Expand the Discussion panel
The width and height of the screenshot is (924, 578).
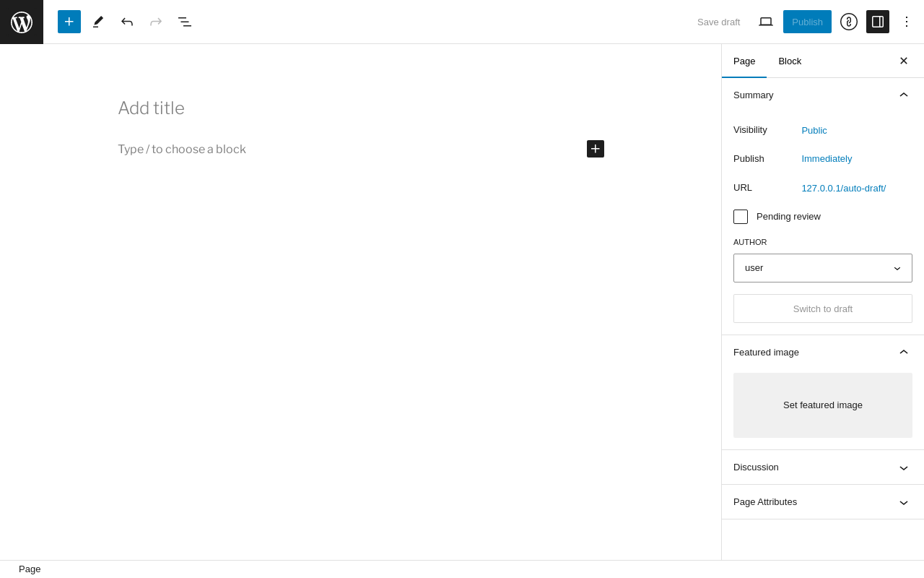tap(823, 467)
